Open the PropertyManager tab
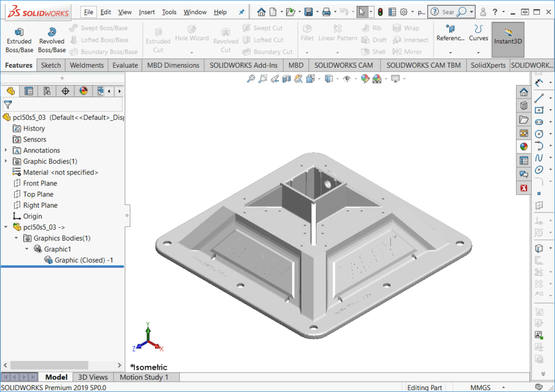Viewport: 555px width, 392px height. [x=29, y=91]
